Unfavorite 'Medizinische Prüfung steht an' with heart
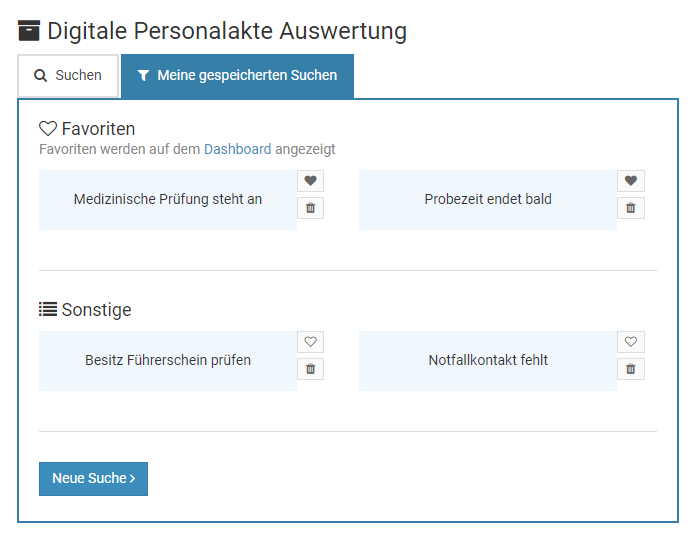 tap(310, 181)
